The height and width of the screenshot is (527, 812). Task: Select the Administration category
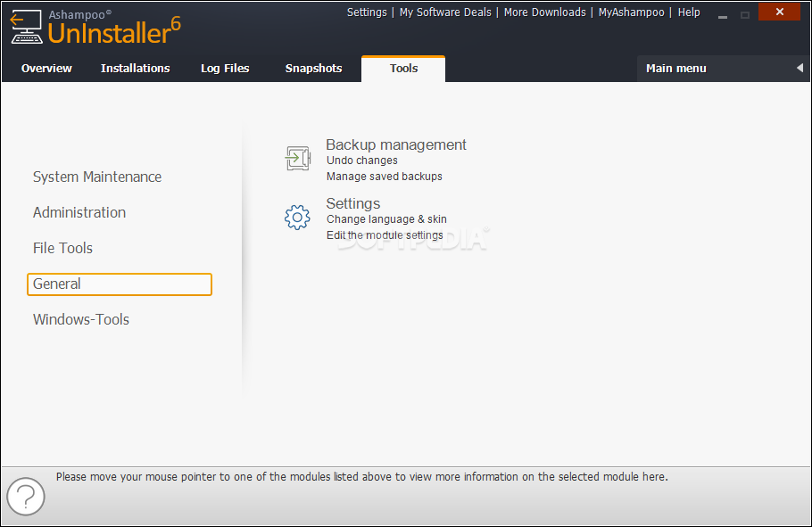click(x=79, y=213)
